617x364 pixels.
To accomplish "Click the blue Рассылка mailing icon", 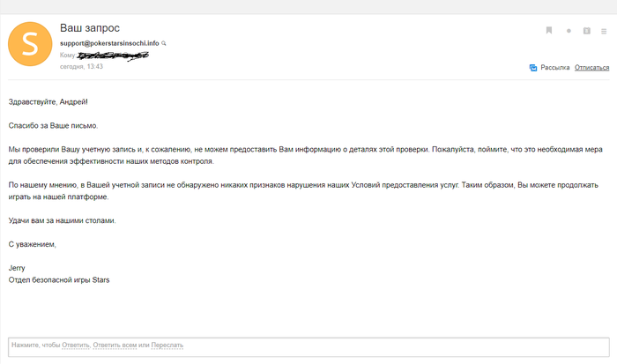I will 533,68.
